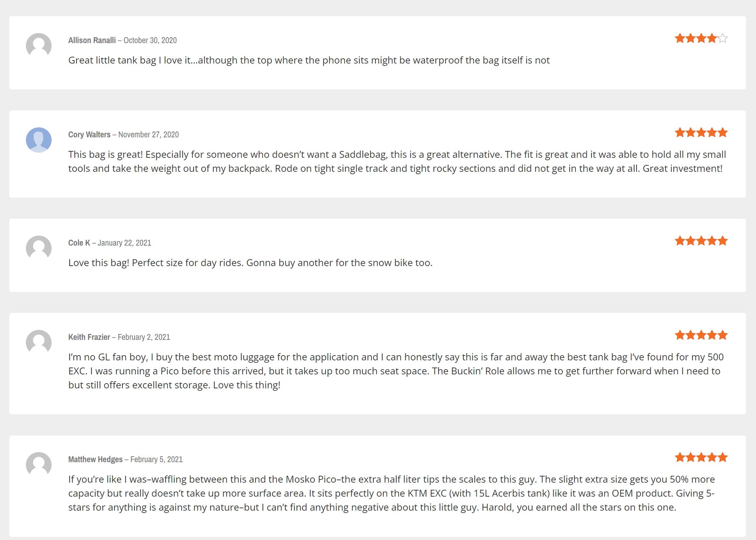Click the date November 27, 2020
The image size is (756, 540).
click(148, 134)
